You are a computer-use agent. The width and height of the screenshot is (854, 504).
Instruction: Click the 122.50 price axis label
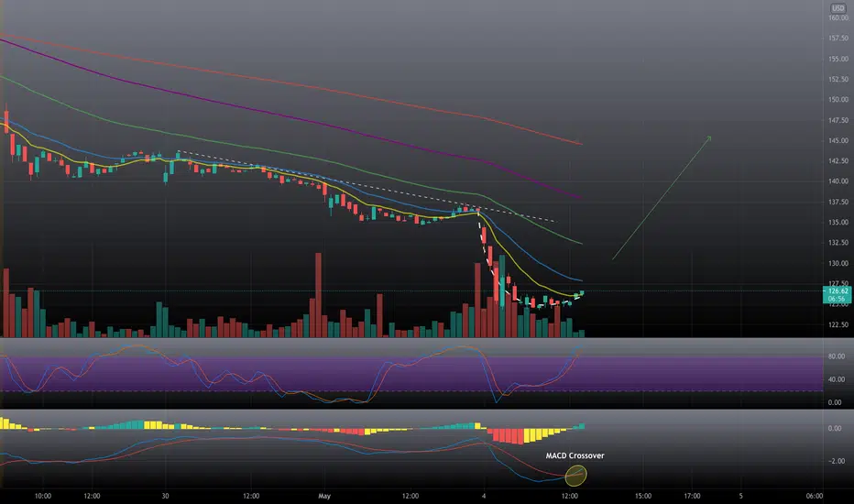point(838,324)
